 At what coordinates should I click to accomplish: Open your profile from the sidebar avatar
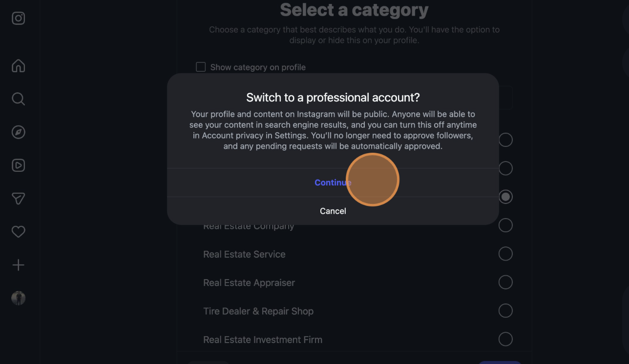pos(18,298)
